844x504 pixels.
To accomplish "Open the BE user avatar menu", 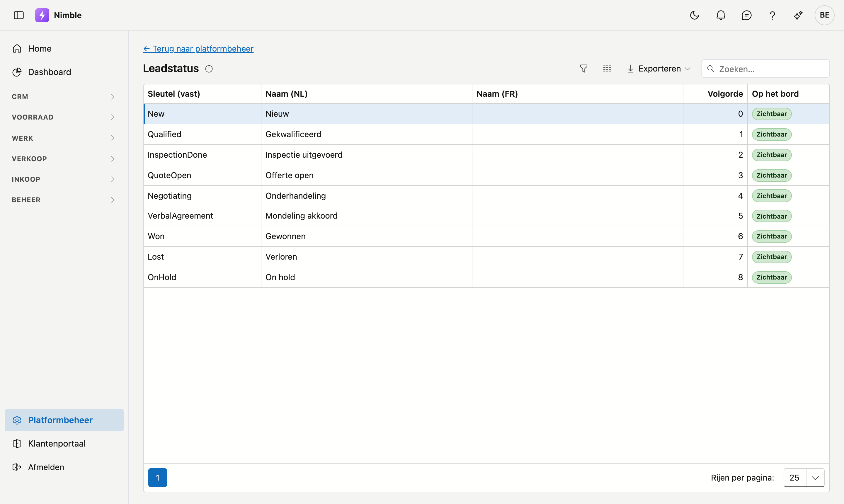I will click(824, 15).
